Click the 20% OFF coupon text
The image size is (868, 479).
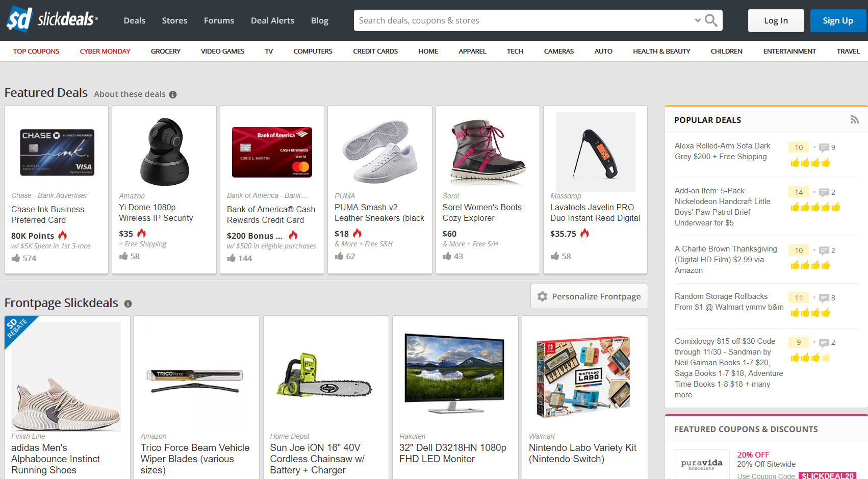(x=753, y=455)
